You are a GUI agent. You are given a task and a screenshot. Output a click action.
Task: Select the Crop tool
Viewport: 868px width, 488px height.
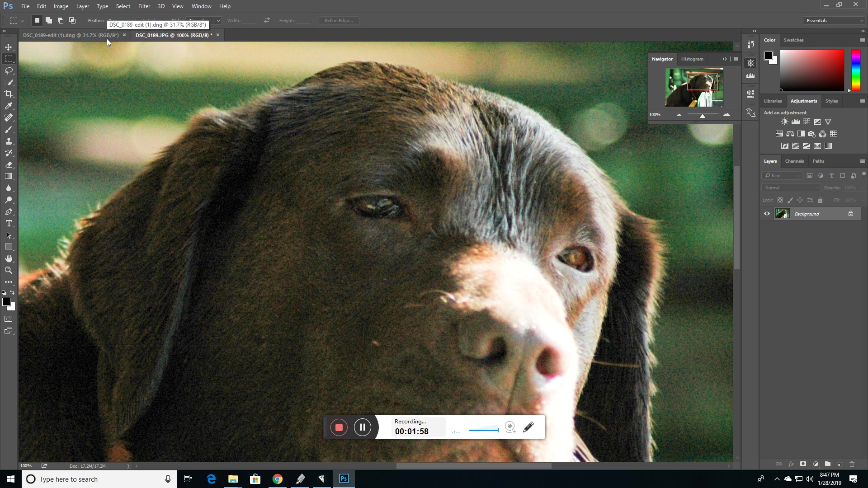pos(9,94)
